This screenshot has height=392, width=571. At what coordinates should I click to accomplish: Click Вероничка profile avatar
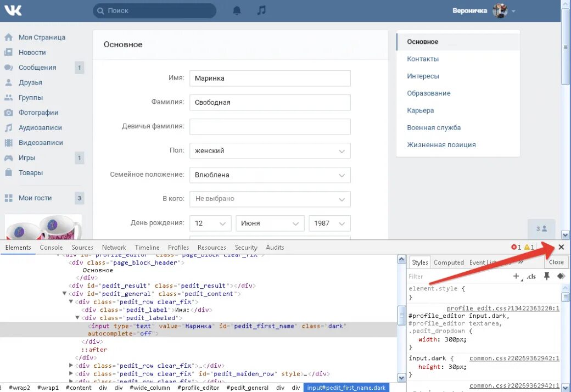point(500,10)
